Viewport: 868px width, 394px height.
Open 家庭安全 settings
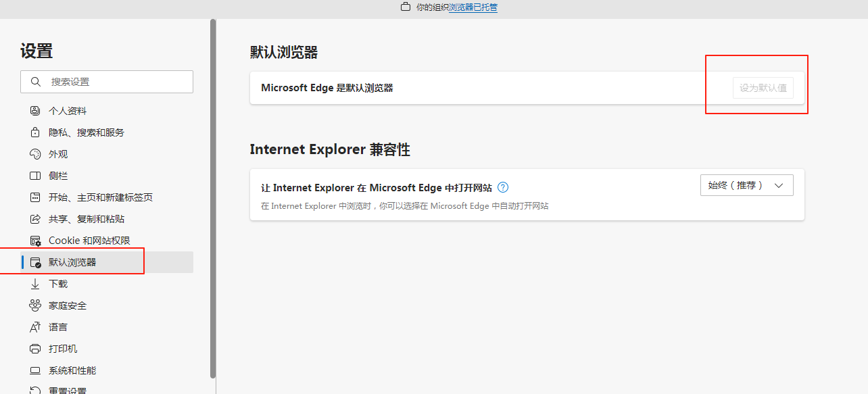coord(107,305)
